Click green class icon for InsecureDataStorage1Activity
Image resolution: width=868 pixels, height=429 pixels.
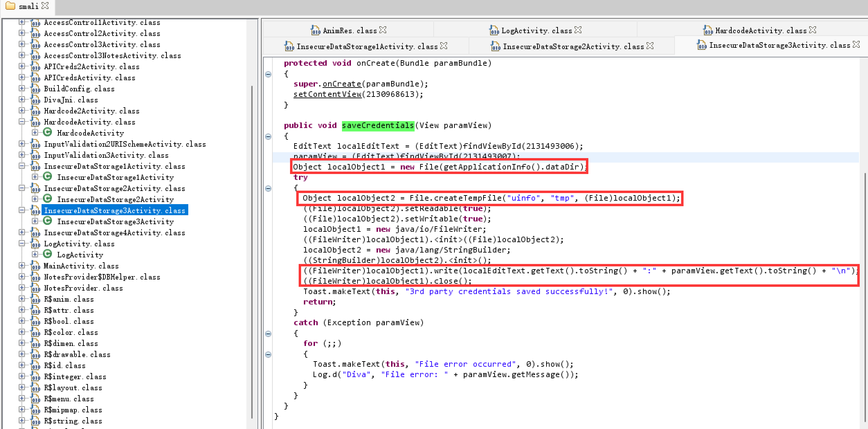point(47,177)
